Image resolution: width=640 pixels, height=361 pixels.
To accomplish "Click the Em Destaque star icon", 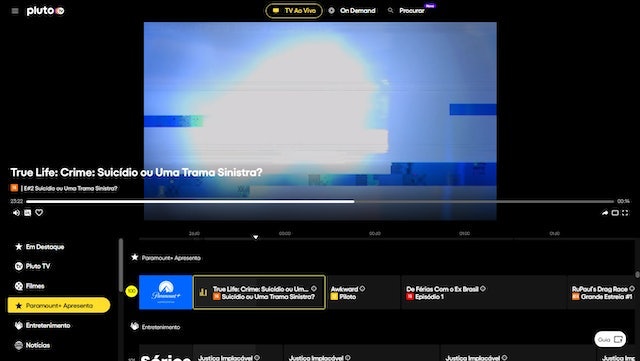I will point(19,247).
